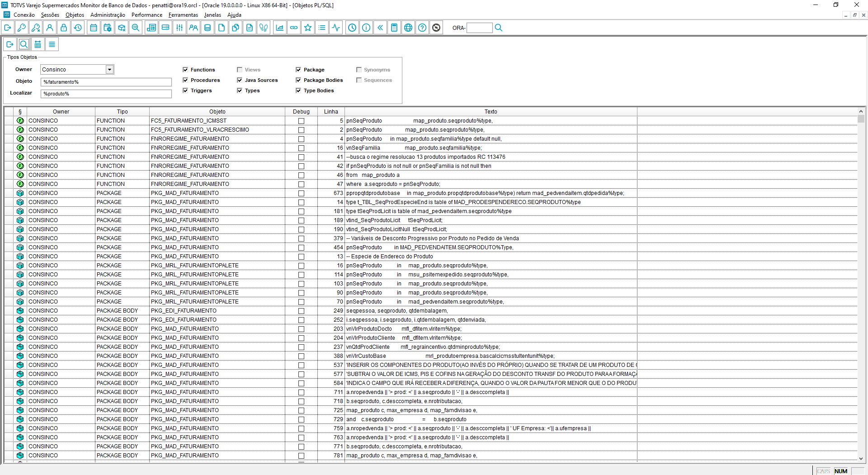Click the bulleted list toolbar icon
Image resolution: width=868 pixels, height=475 pixels.
(322, 28)
